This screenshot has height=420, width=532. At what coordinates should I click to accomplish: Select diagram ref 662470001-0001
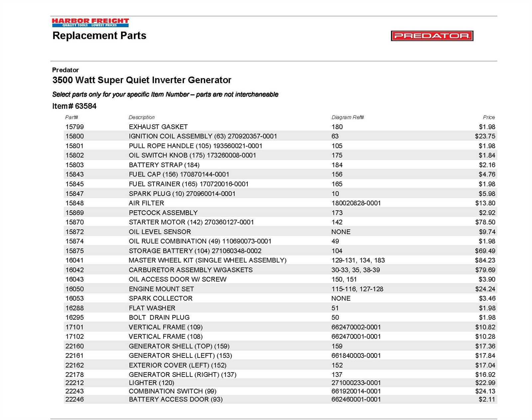pyautogui.click(x=356, y=337)
